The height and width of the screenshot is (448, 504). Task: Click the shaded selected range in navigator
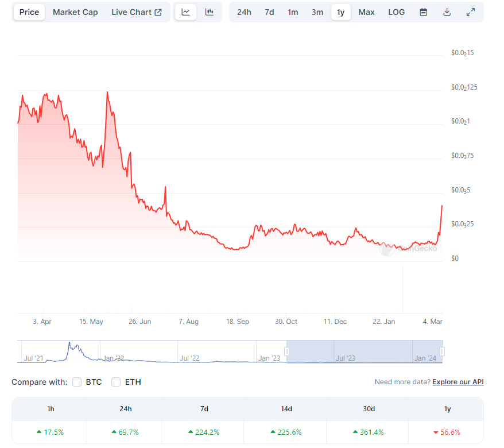point(365,351)
